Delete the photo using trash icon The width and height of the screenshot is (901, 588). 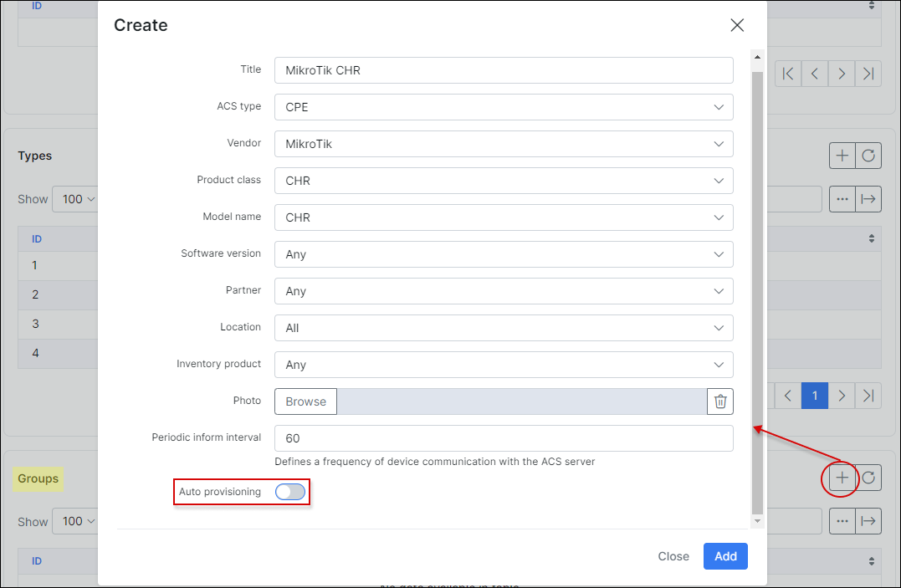tap(719, 401)
